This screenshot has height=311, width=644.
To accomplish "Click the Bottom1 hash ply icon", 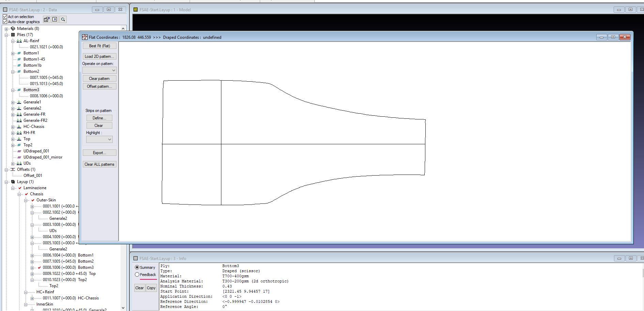I will tap(19, 53).
